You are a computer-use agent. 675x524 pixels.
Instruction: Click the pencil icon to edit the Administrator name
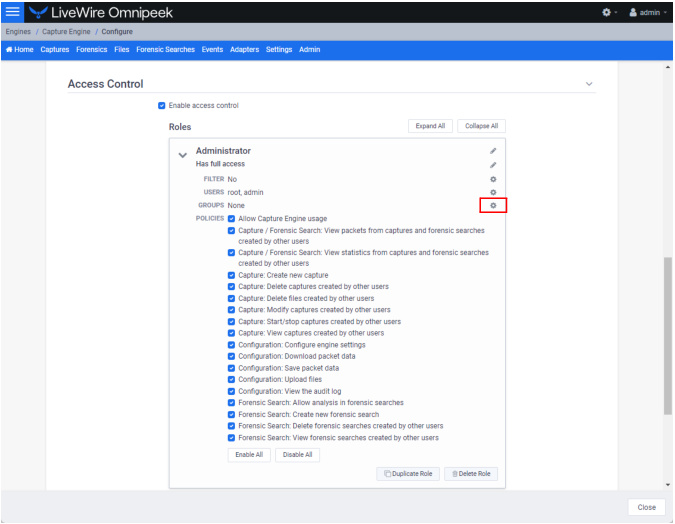[493, 151]
